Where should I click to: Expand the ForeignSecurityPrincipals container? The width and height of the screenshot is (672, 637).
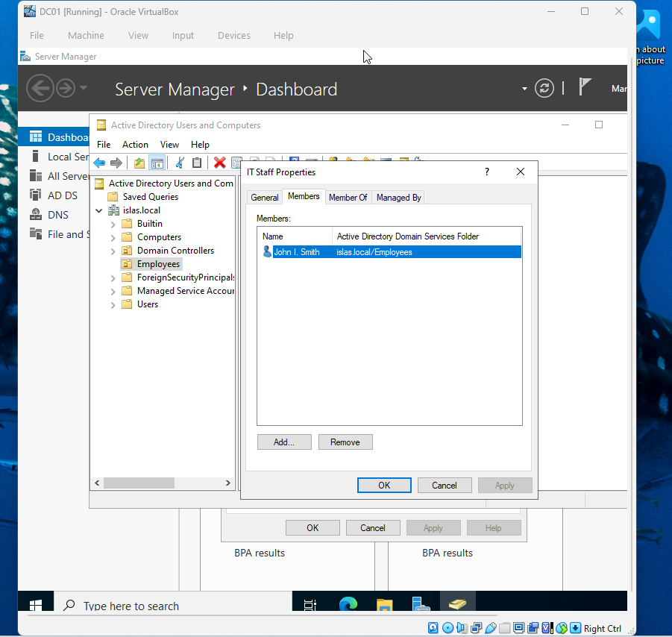(x=113, y=278)
